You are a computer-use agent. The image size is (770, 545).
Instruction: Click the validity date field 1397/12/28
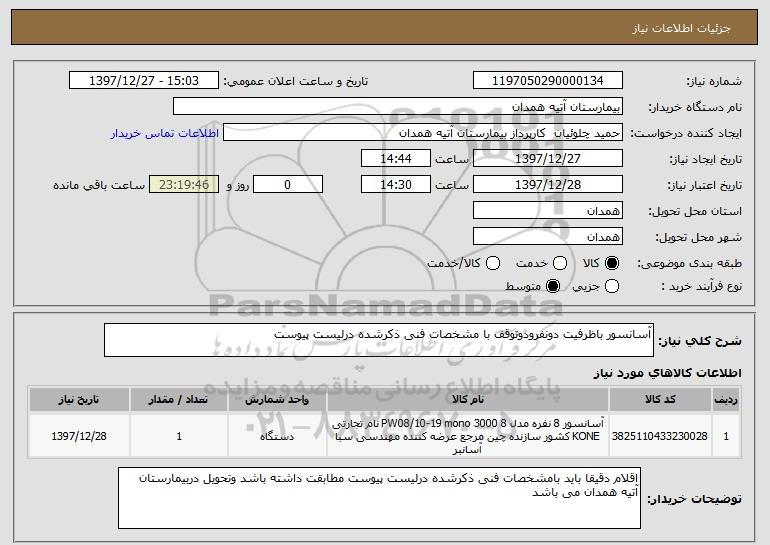click(x=548, y=185)
